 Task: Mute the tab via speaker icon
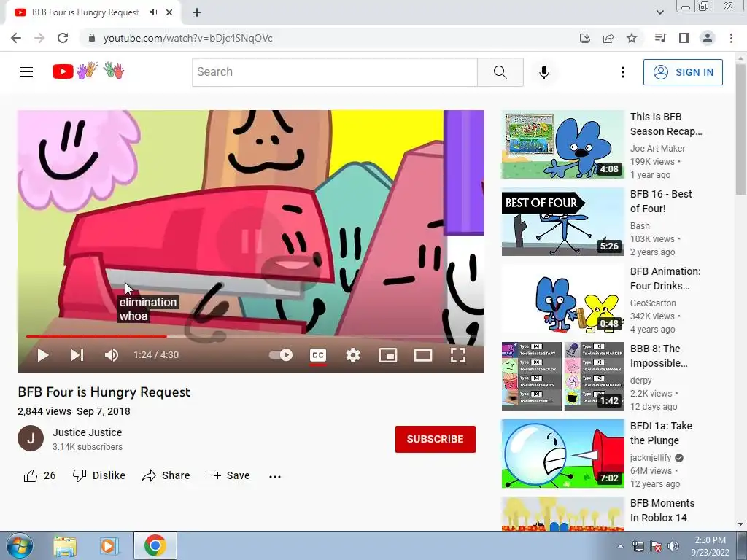pyautogui.click(x=153, y=12)
